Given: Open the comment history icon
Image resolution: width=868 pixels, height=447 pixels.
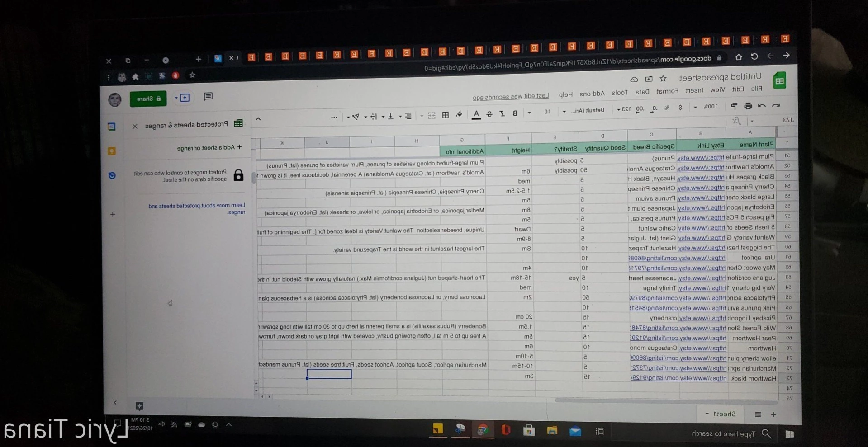Looking at the screenshot, I should coord(208,97).
